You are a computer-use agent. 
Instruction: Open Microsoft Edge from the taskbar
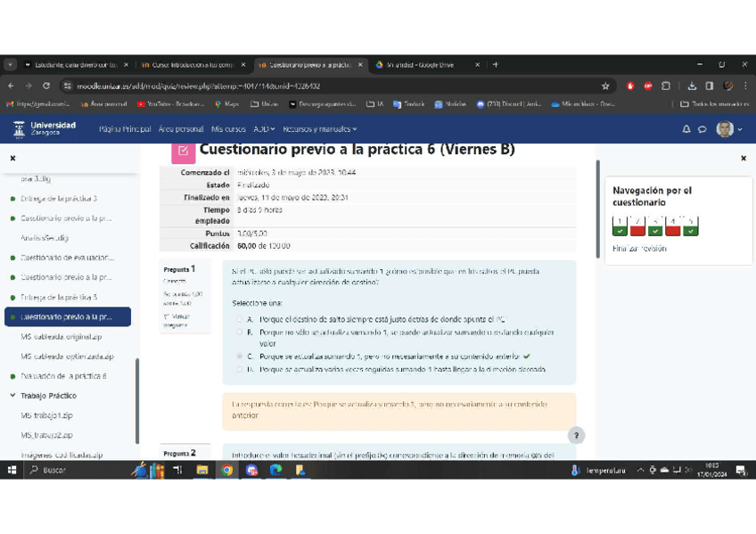[x=275, y=470]
